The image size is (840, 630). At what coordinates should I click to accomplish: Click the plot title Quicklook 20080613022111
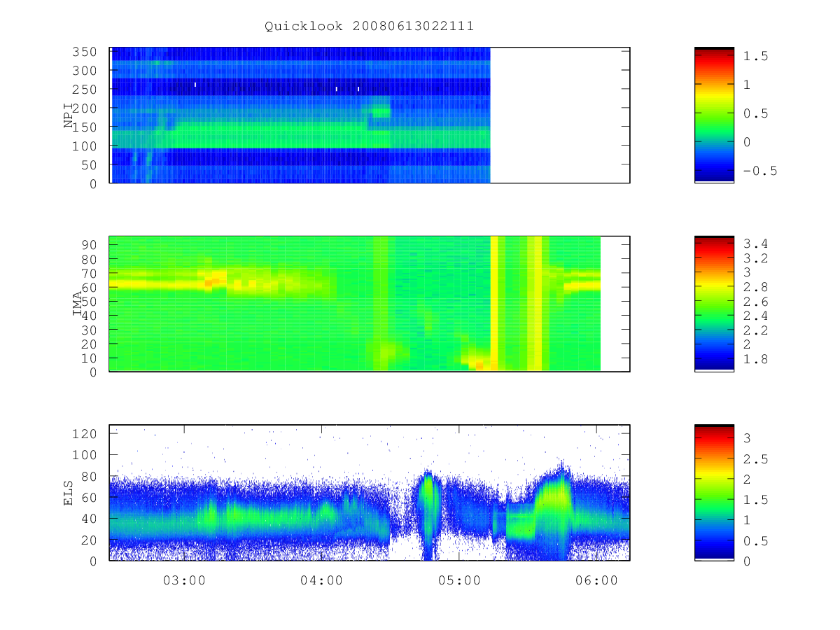tap(369, 27)
